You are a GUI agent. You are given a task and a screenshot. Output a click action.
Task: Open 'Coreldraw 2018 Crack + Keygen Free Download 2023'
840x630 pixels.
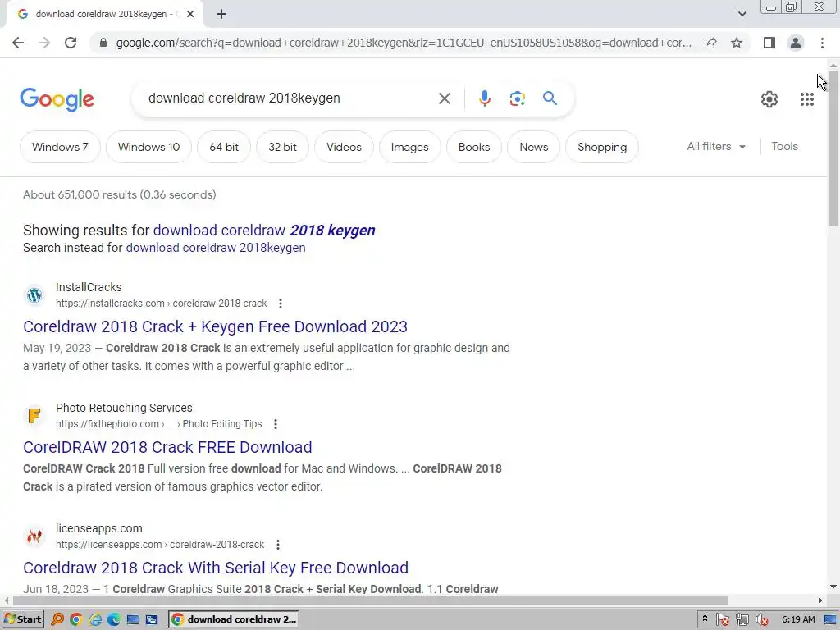tap(216, 326)
